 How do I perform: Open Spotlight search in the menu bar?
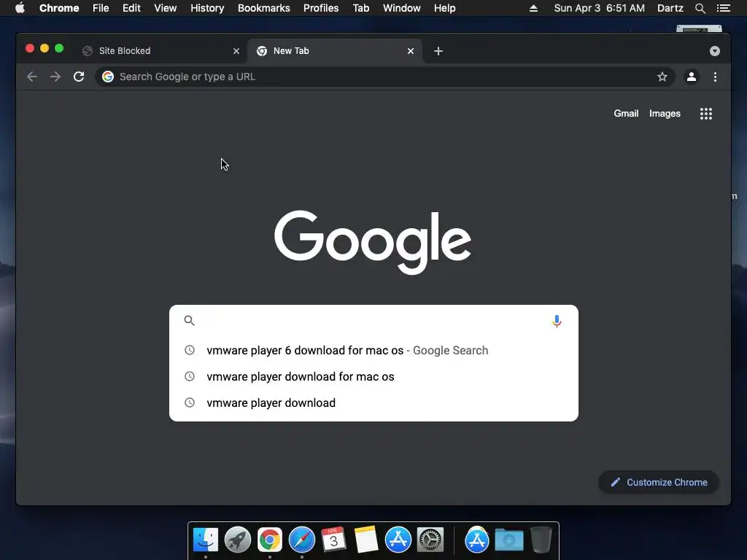pyautogui.click(x=700, y=8)
